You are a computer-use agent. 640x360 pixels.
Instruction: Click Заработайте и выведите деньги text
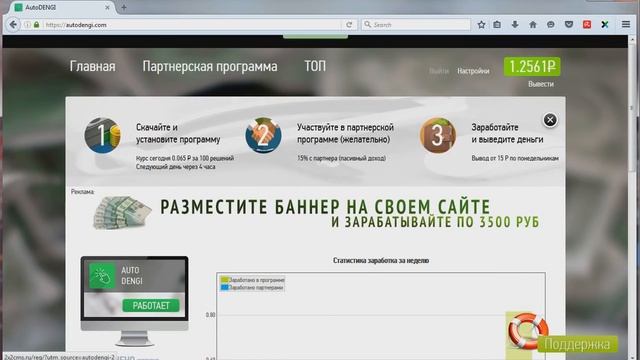tap(507, 133)
